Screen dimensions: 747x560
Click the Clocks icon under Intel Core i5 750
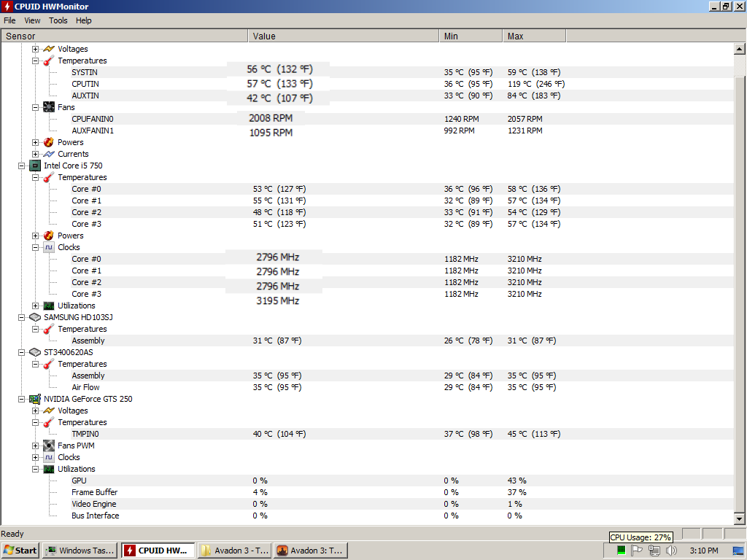point(49,247)
